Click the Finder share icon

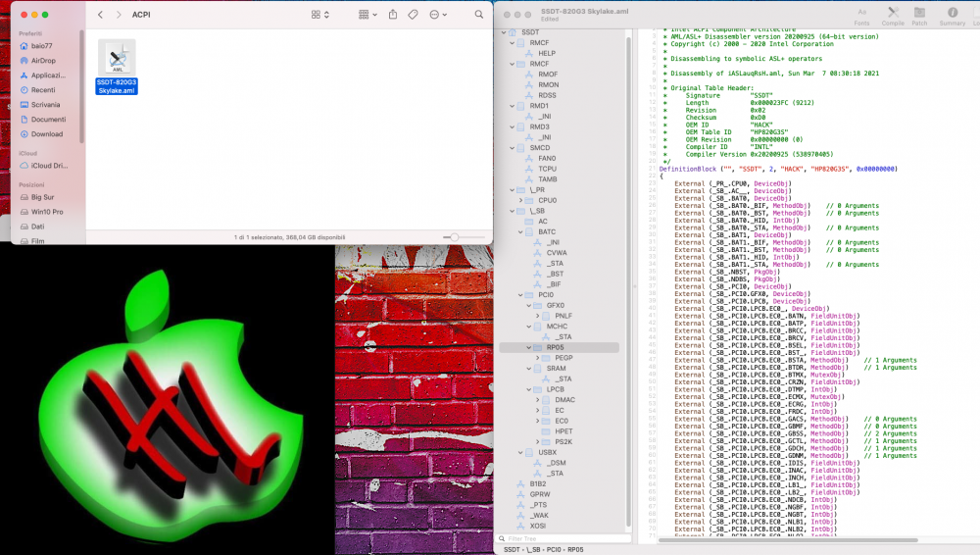point(393,15)
